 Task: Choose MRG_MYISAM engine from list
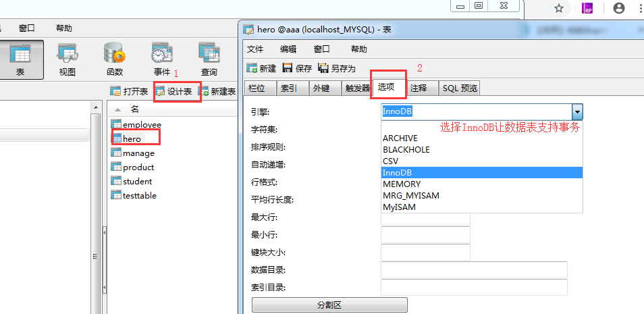[x=482, y=196]
